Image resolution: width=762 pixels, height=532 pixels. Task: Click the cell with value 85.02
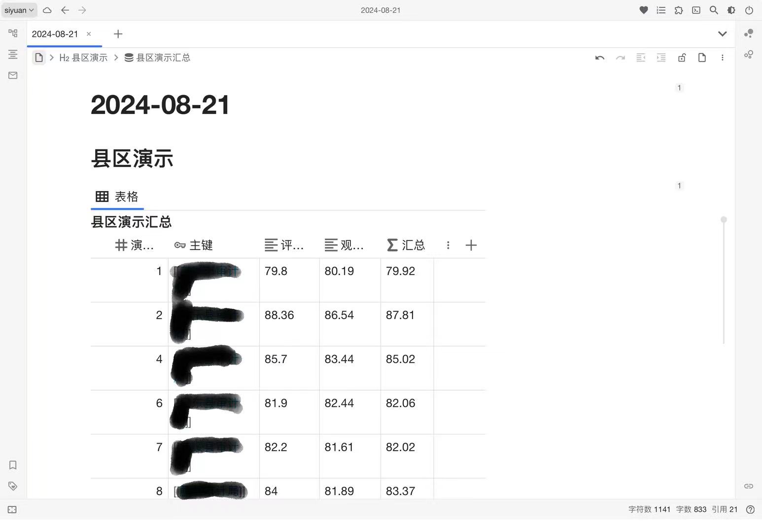pos(407,368)
